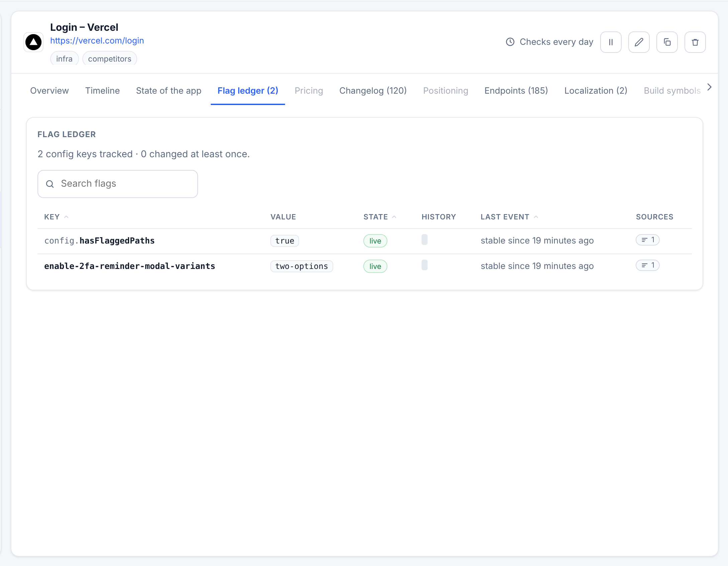Click live state badge for config.hasFlaggedPaths
The height and width of the screenshot is (566, 728).
click(x=375, y=241)
